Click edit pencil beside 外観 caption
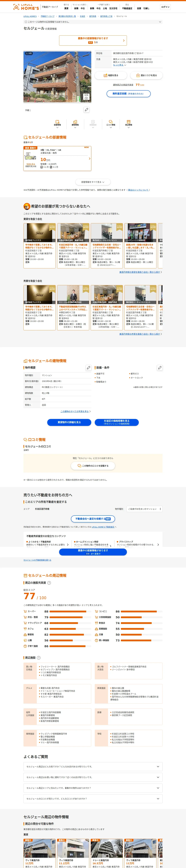The width and height of the screenshot is (186, 868). pyautogui.click(x=86, y=110)
